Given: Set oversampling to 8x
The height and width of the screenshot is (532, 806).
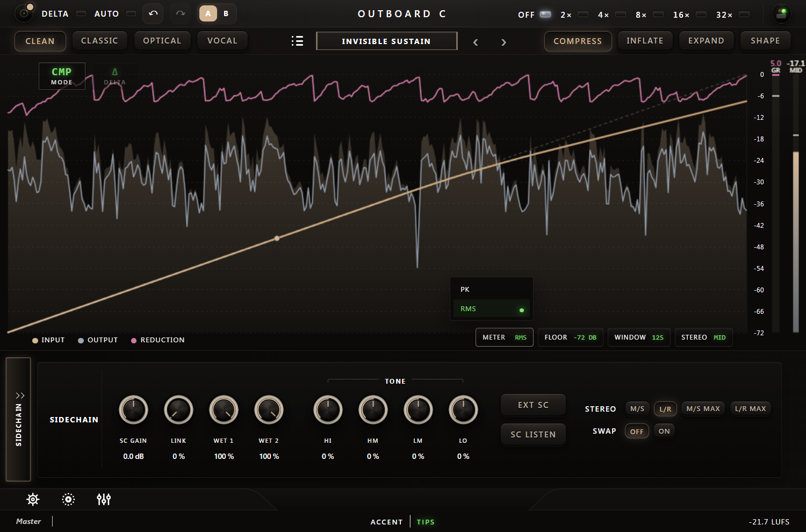Looking at the screenshot, I should tap(658, 15).
